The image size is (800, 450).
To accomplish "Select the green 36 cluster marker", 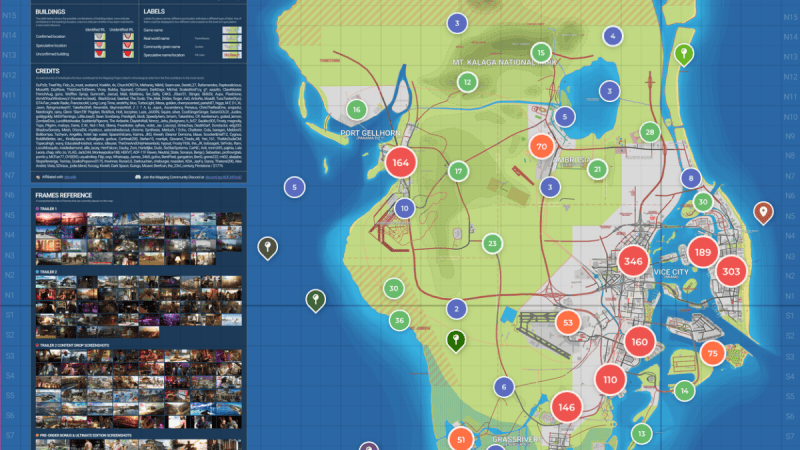I will [399, 321].
